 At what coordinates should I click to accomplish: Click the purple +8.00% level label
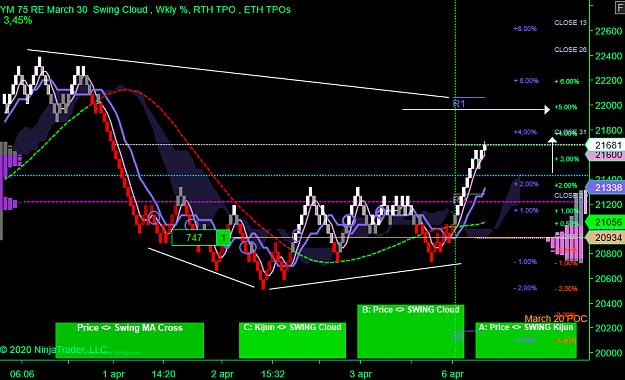pos(525,29)
